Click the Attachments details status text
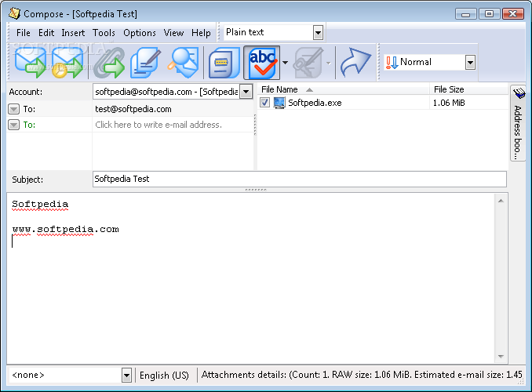The width and height of the screenshot is (532, 392). [362, 375]
